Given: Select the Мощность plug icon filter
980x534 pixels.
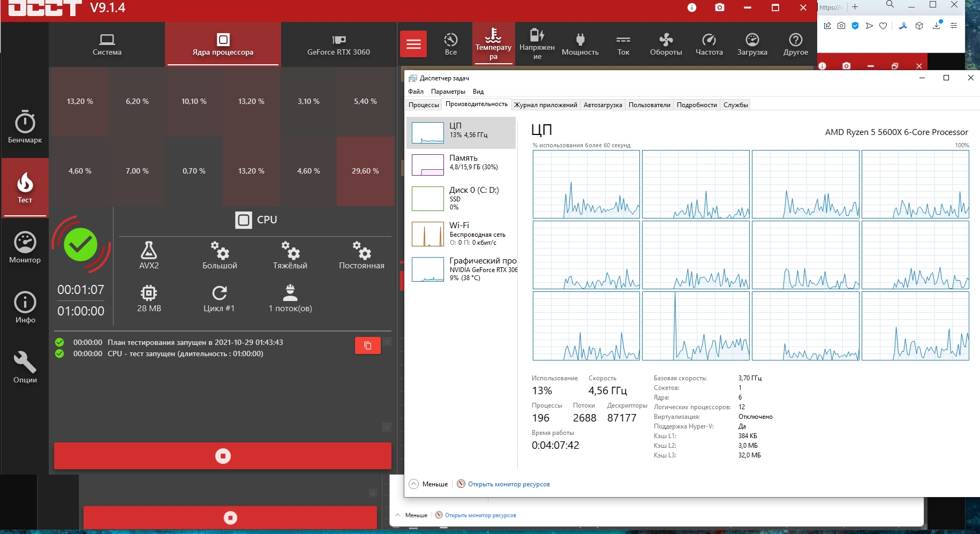Looking at the screenshot, I should click(580, 44).
